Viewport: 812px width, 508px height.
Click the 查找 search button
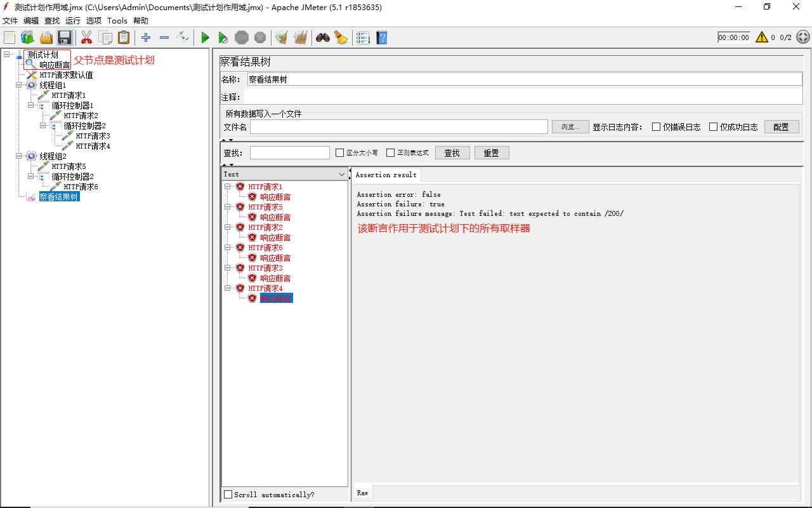tap(452, 153)
